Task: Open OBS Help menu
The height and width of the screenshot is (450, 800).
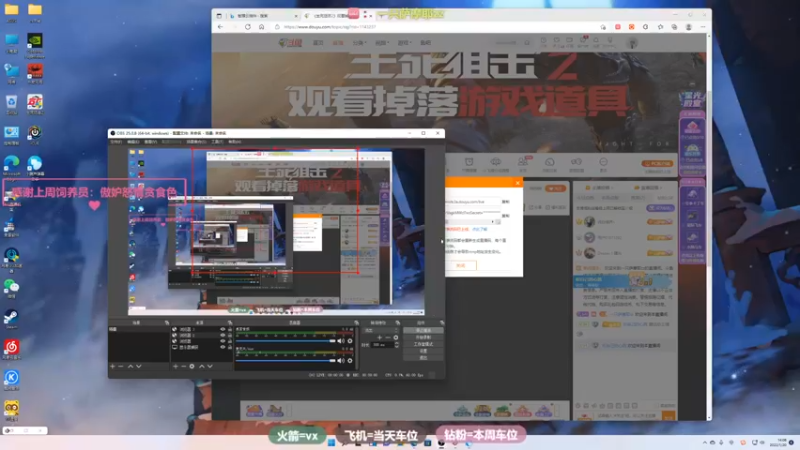Action: coord(235,142)
